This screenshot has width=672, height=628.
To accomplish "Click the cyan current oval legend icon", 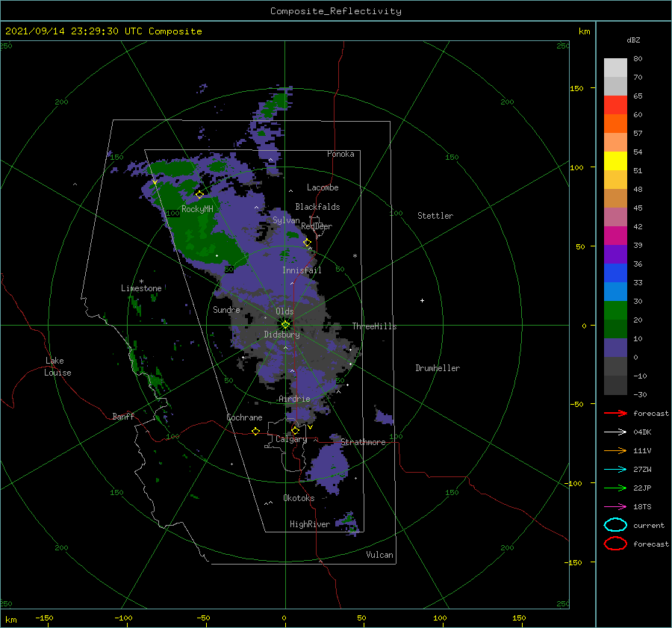I will (615, 525).
